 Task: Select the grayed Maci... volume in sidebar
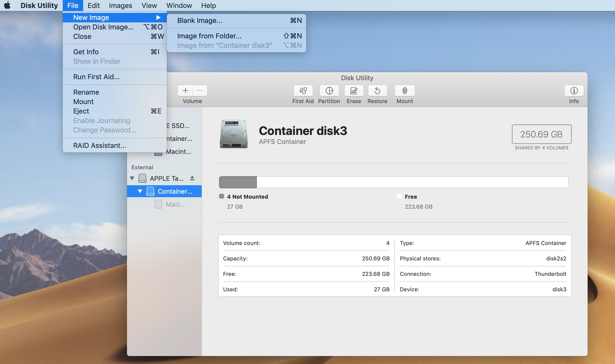pos(175,204)
